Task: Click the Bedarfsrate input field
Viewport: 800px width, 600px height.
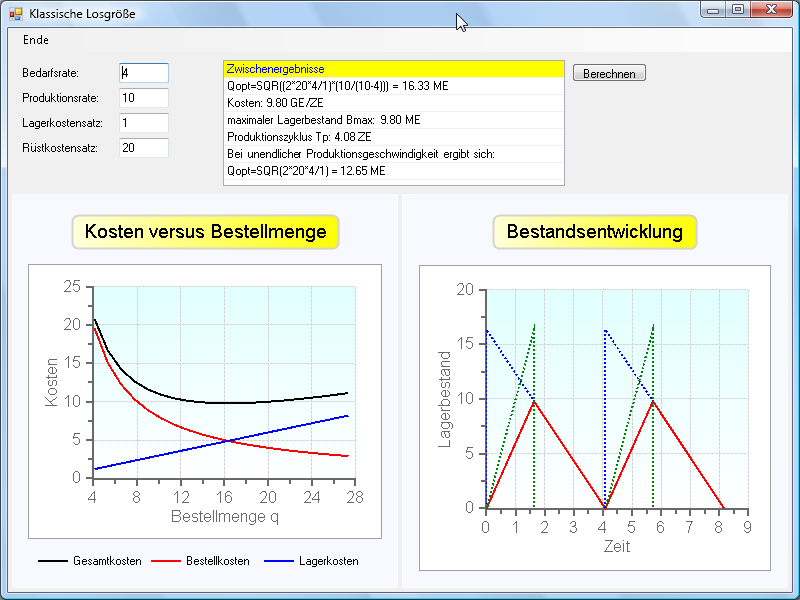Action: click(144, 72)
